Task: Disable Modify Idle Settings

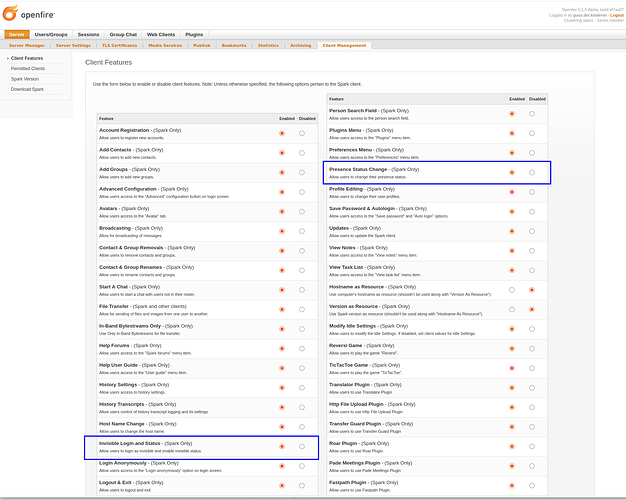Action: (x=532, y=329)
